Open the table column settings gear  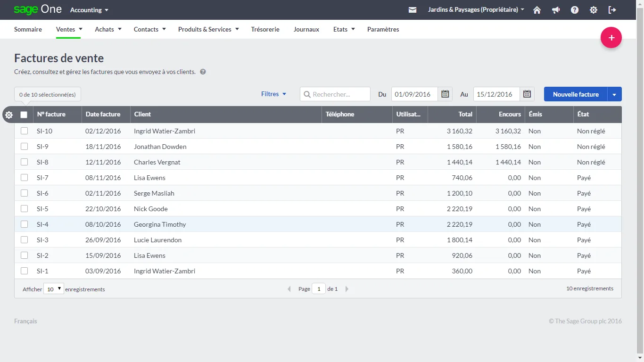pyautogui.click(x=8, y=115)
